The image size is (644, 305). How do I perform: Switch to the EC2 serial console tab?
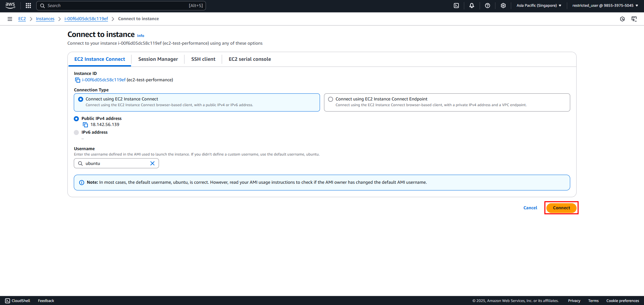[x=250, y=59]
